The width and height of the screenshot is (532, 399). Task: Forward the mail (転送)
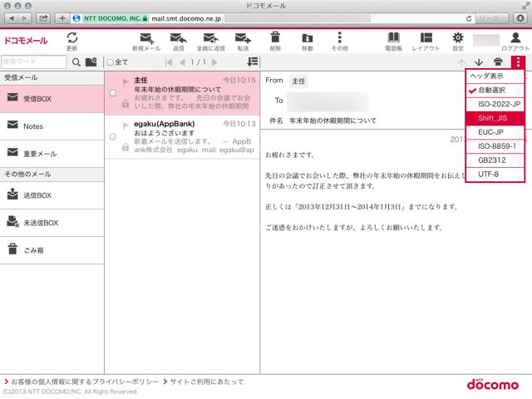pyautogui.click(x=243, y=42)
